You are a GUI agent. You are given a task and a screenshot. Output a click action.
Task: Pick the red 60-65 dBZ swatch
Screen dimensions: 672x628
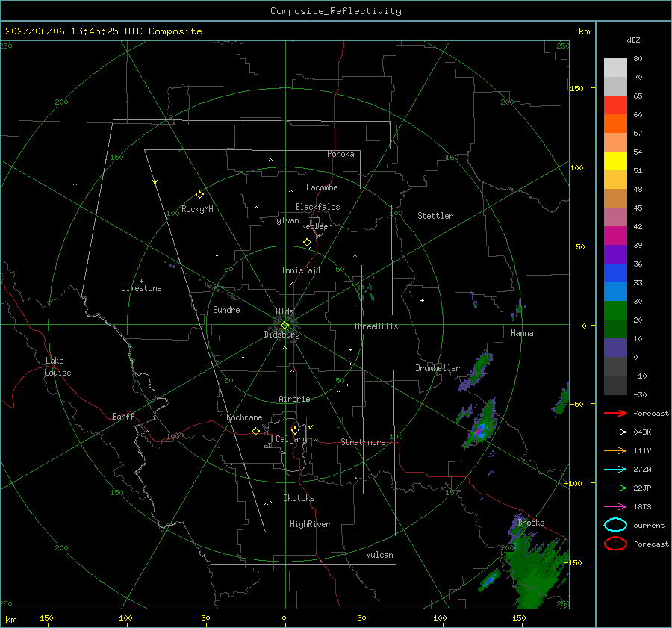pos(615,105)
